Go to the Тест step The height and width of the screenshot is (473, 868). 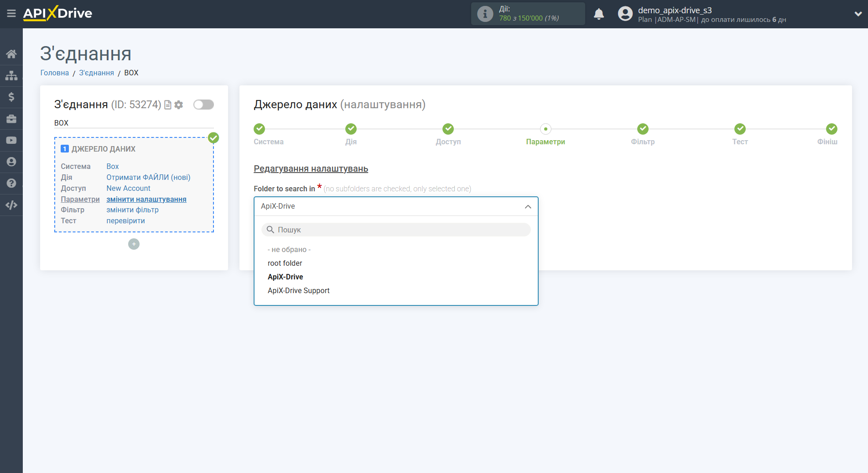(x=740, y=130)
